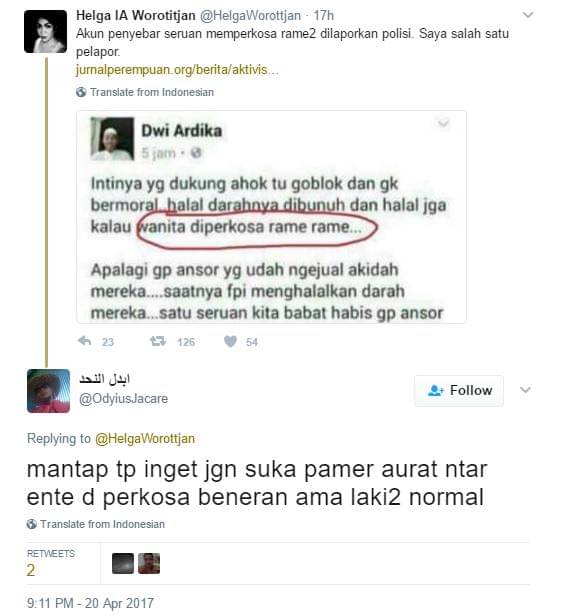This screenshot has width=561, height=615.
Task: Click the globe icon by the reply's translate link
Action: pyautogui.click(x=31, y=524)
